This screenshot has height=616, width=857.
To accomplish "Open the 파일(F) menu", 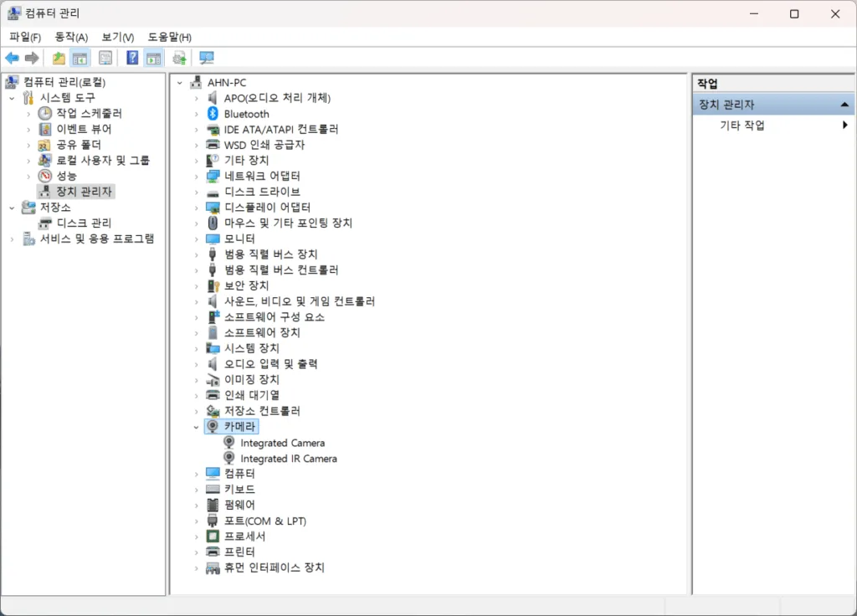I will [25, 37].
